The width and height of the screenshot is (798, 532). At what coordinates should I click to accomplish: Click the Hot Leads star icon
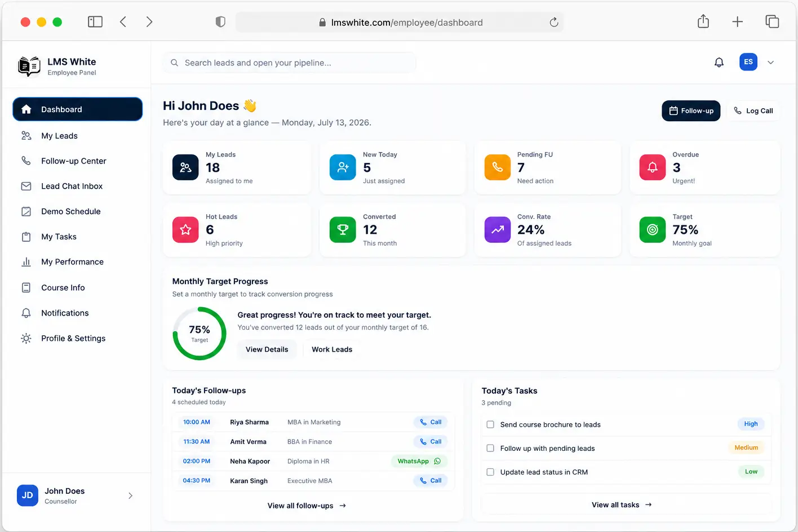(x=185, y=229)
